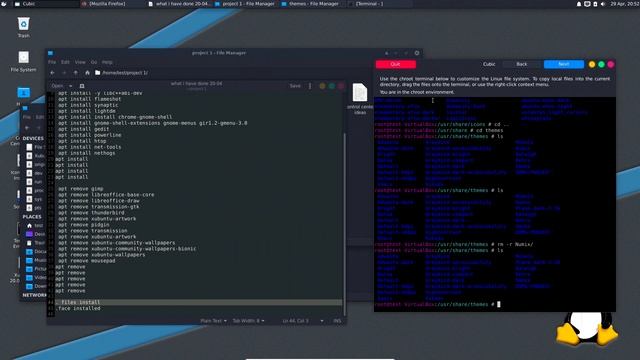The image size is (640, 360).
Task: Click the home icon in project 1 File Manager
Action: (87, 73)
